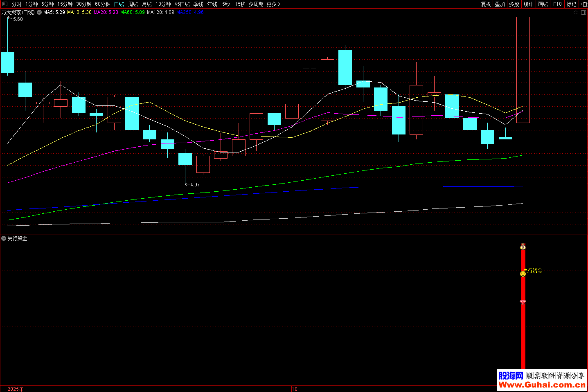This screenshot has height=392, width=588.
Task: Open the Www.Guhai.com.cn watermark link
Action: [x=542, y=385]
